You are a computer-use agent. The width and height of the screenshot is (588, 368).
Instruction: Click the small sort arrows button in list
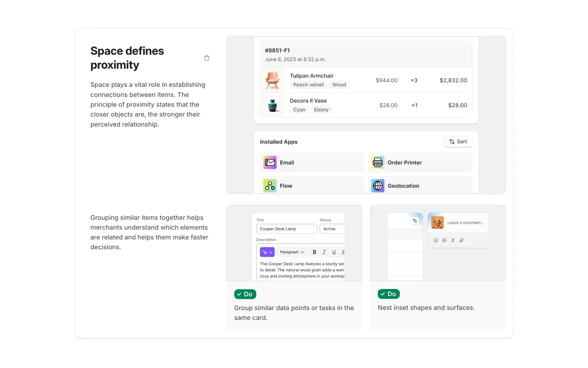[415, 221]
